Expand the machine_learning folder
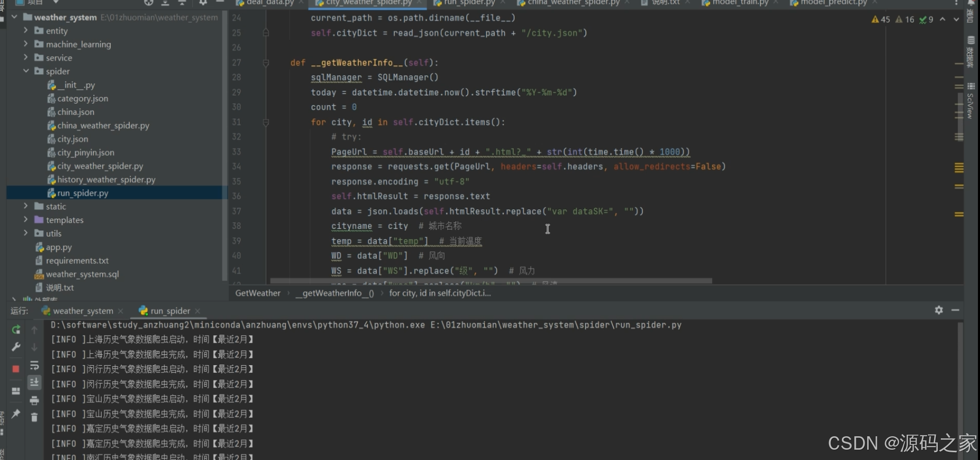980x460 pixels. coord(26,44)
